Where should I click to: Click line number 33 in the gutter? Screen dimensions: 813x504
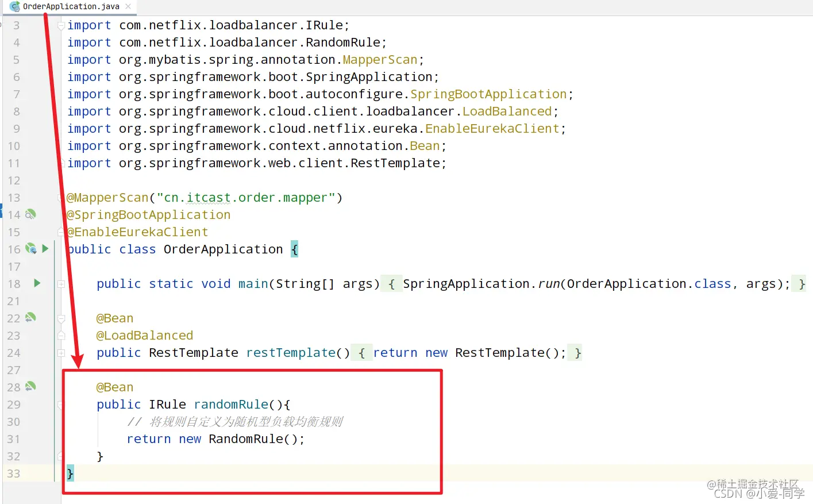[x=14, y=474]
